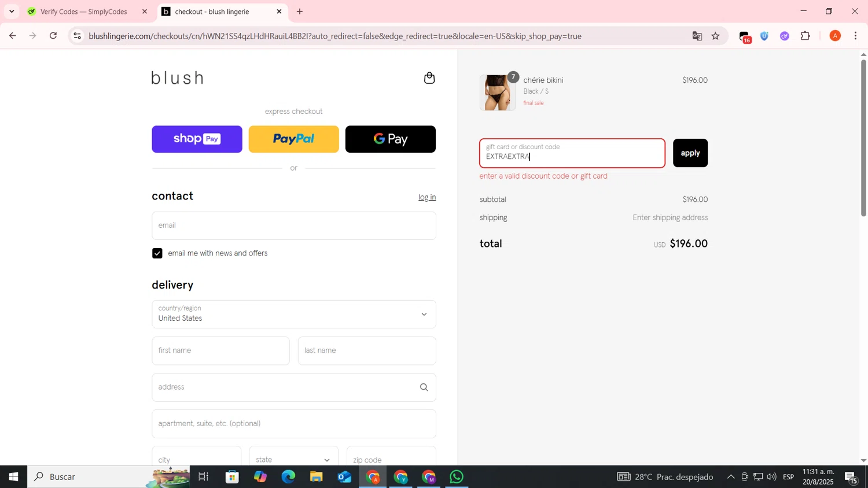Click the address search magnifier icon
The height and width of the screenshot is (488, 868).
coord(424,387)
